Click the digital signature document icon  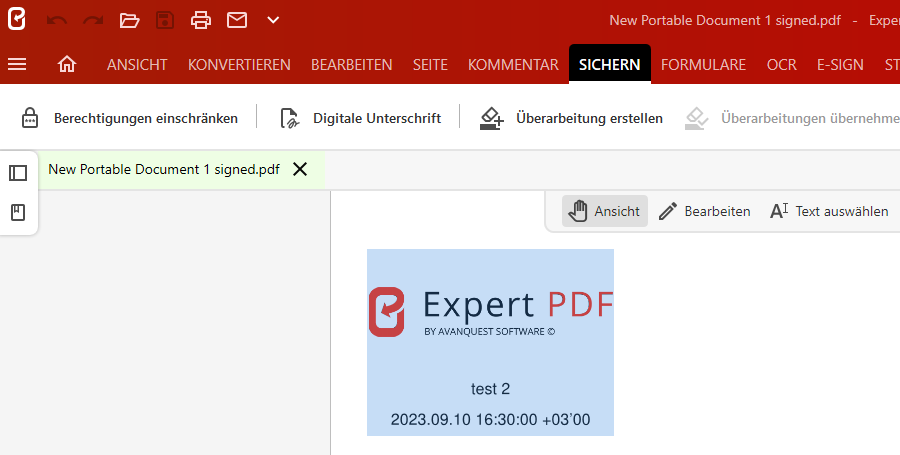(x=290, y=118)
